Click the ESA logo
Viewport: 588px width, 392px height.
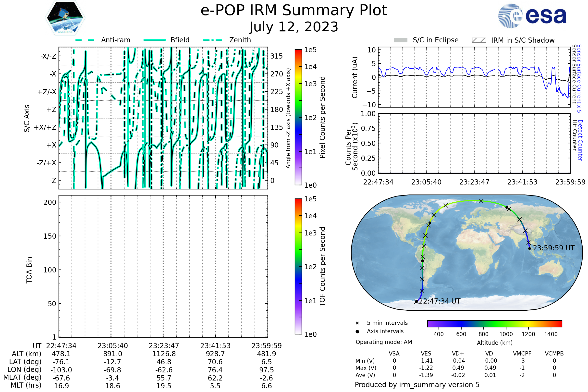point(532,15)
